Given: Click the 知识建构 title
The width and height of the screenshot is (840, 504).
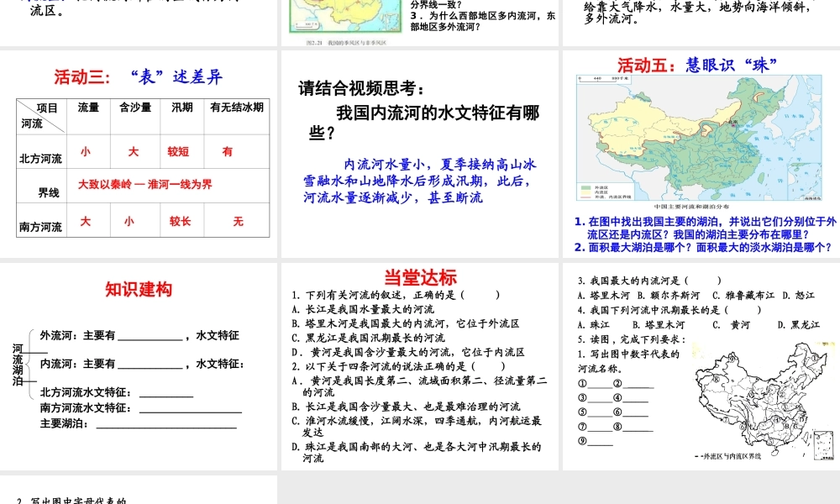Looking at the screenshot, I should point(139,290).
